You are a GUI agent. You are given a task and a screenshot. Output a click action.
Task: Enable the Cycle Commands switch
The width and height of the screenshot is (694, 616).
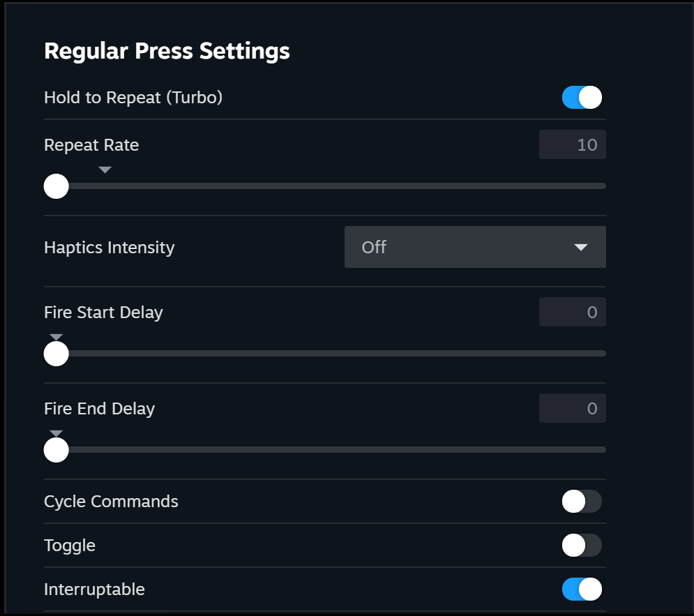(582, 501)
